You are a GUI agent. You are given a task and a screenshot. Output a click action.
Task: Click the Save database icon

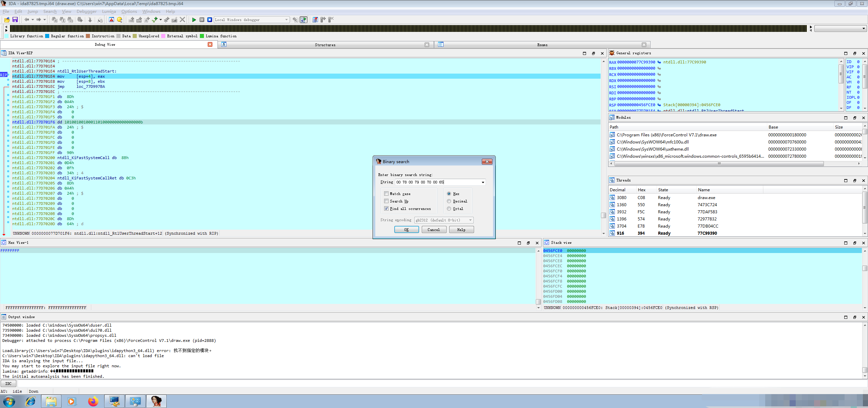click(x=15, y=20)
